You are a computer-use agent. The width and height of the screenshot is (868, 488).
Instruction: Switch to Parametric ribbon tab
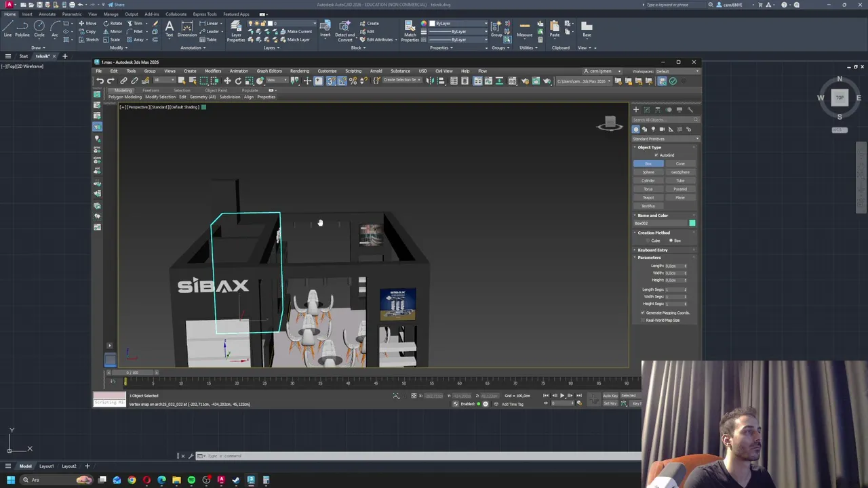tap(72, 14)
